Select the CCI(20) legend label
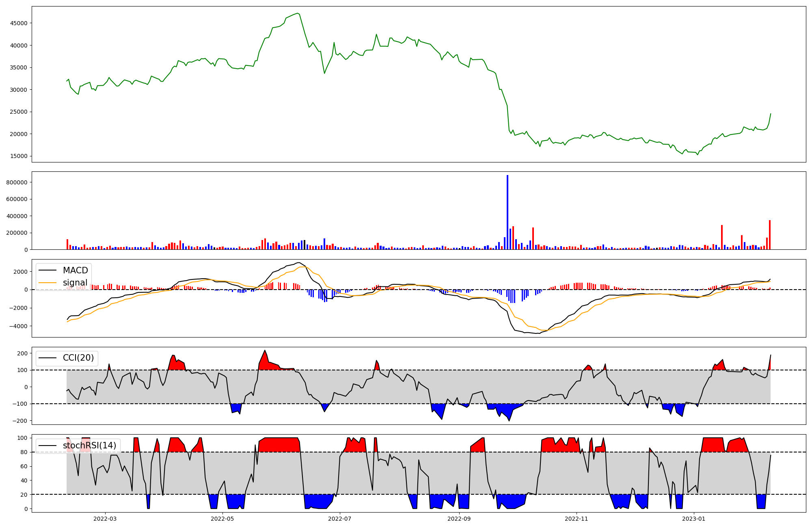 (x=78, y=358)
